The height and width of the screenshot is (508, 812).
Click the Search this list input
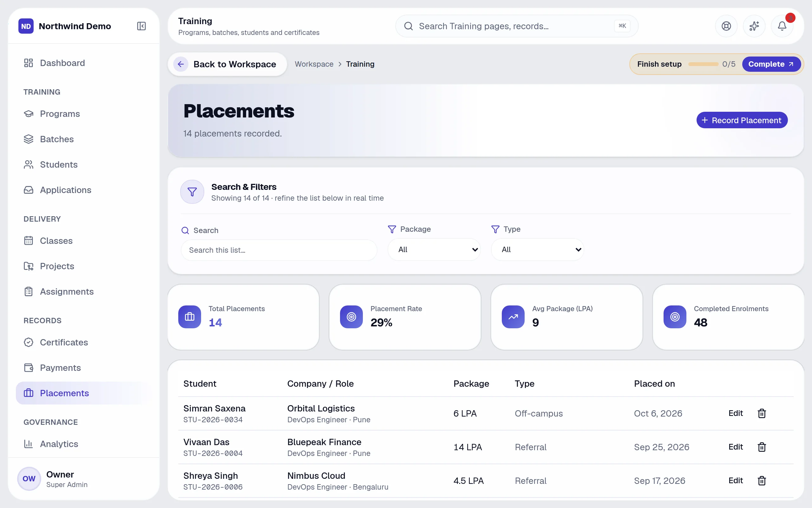pos(279,250)
